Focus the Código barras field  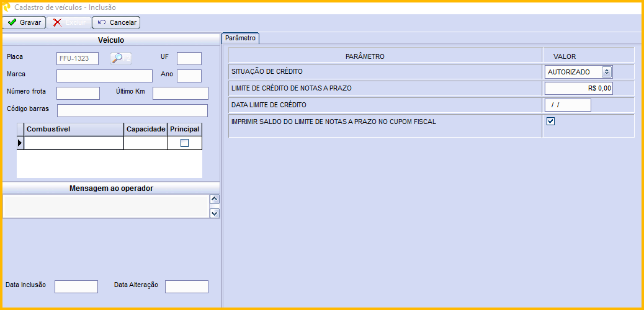132,111
